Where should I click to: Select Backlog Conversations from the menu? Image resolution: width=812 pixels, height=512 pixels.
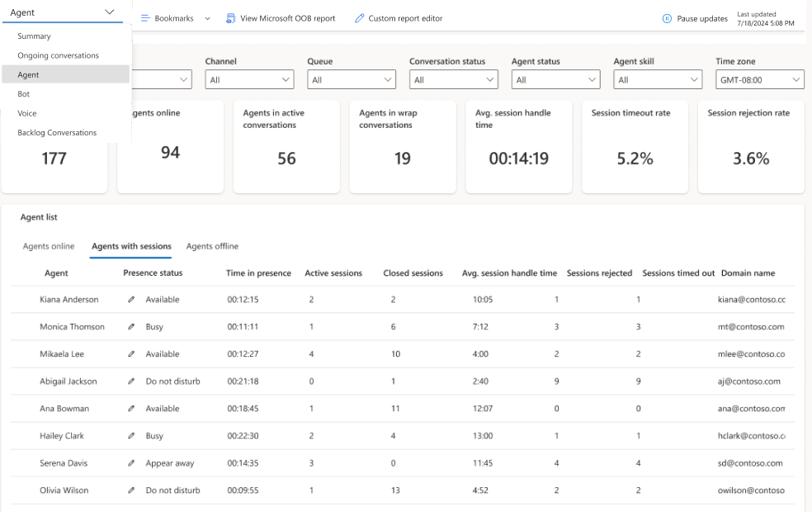[x=66, y=133]
